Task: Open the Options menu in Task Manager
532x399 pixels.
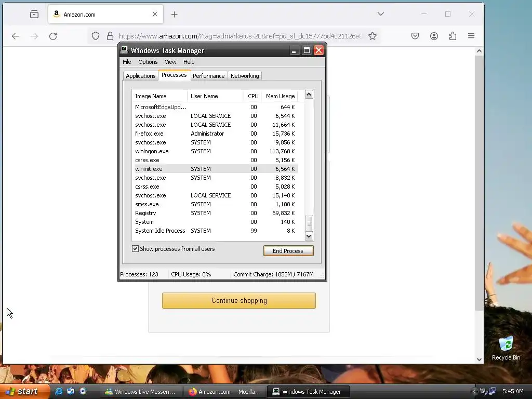Action: (x=148, y=62)
